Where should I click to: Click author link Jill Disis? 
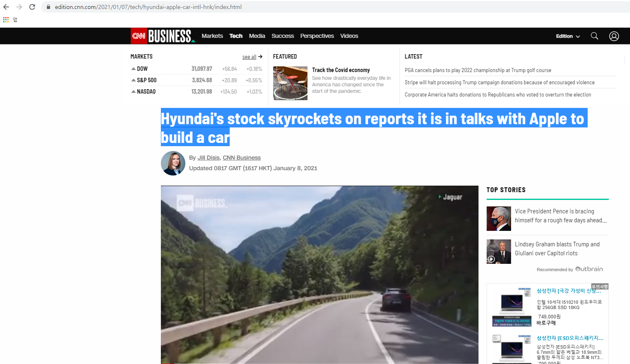tap(209, 158)
